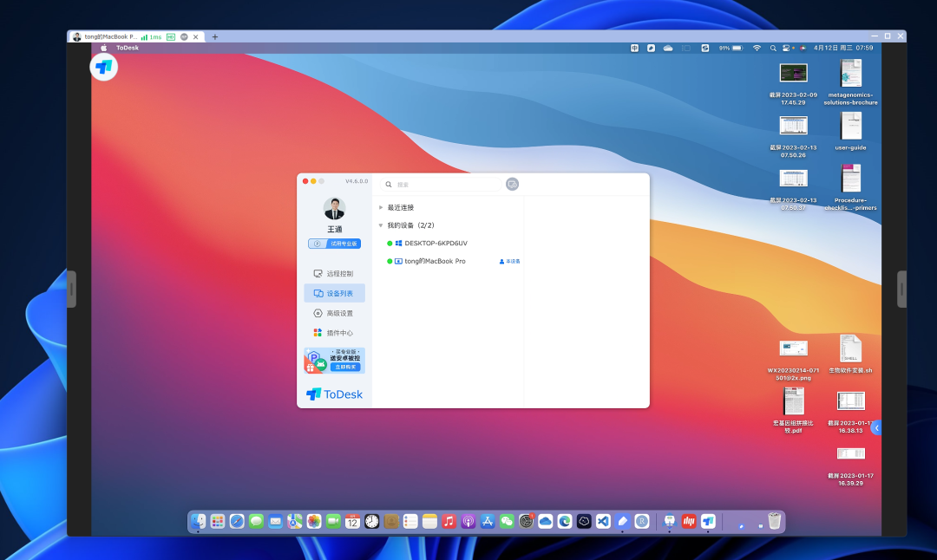Select 设备列表 device list in ToDesk sidebar
937x560 pixels.
(334, 293)
